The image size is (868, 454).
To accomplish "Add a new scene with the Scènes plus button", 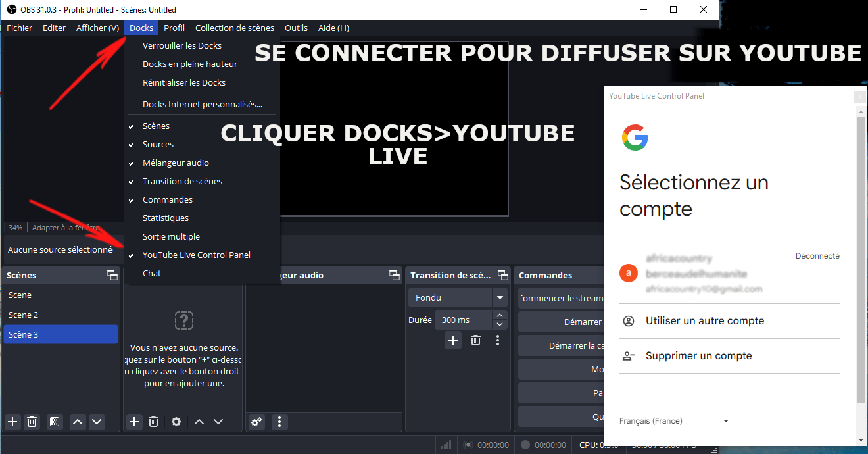I will point(12,422).
